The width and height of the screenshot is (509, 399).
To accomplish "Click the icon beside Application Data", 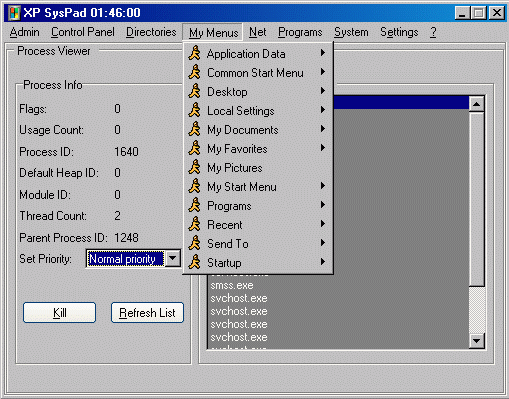I will (x=194, y=54).
